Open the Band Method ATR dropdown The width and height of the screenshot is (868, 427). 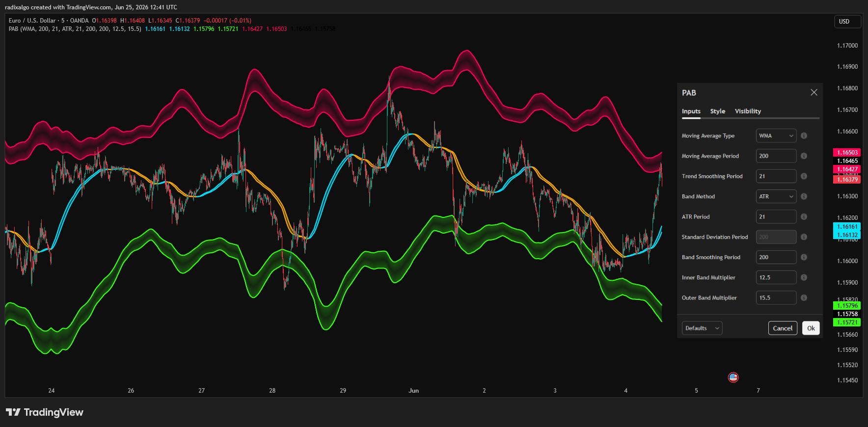coord(776,196)
